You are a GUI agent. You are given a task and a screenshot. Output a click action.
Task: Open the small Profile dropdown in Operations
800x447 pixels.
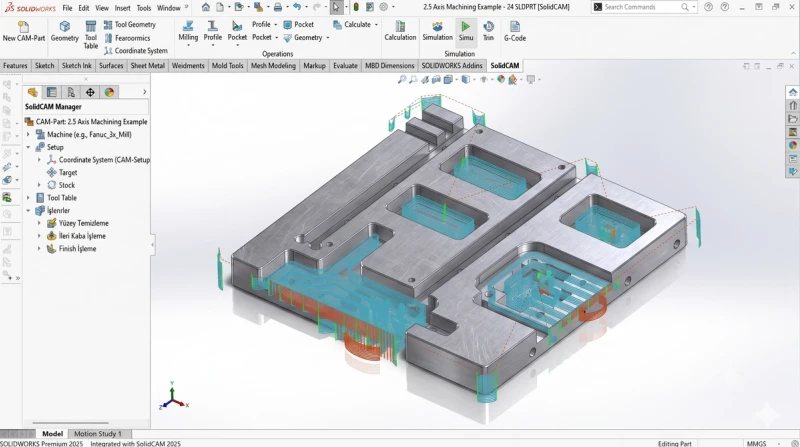click(x=276, y=24)
